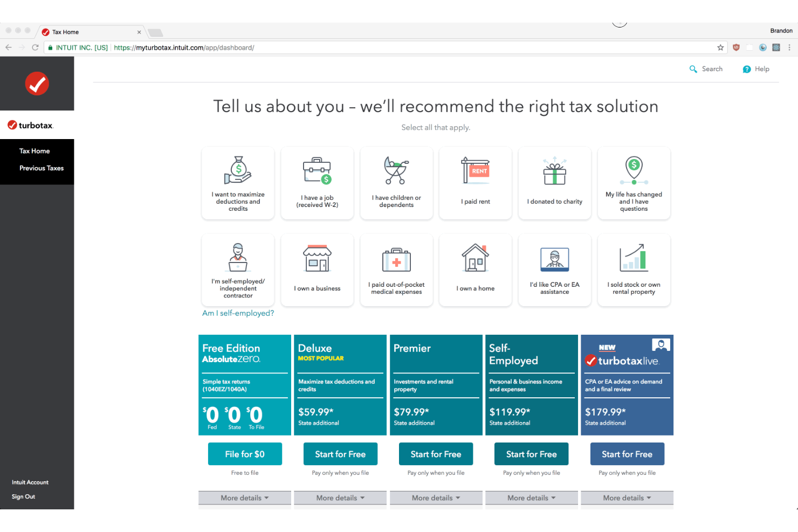The width and height of the screenshot is (798, 532).
Task: Click the File for $0 button
Action: tap(245, 454)
